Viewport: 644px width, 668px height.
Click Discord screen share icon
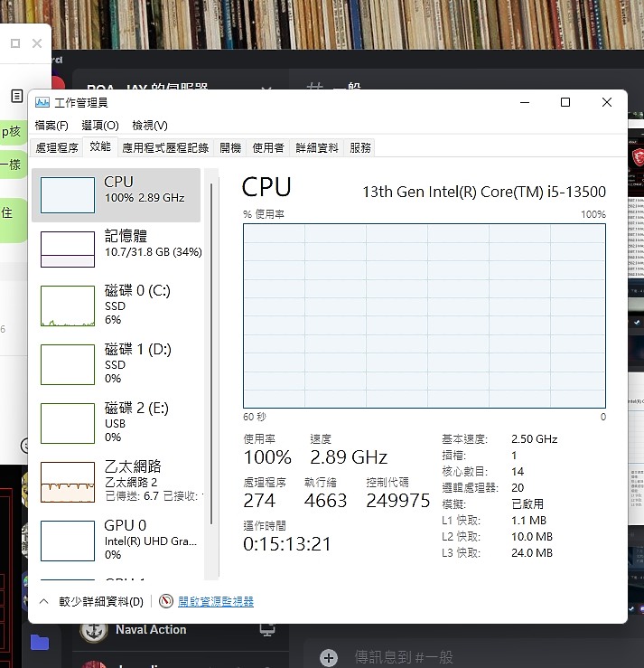tap(267, 630)
